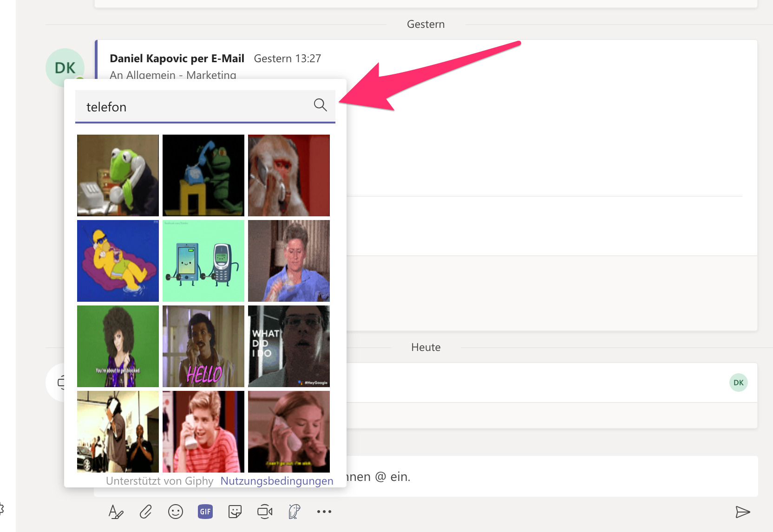Select the Homer Simpson floating GIF

click(118, 261)
